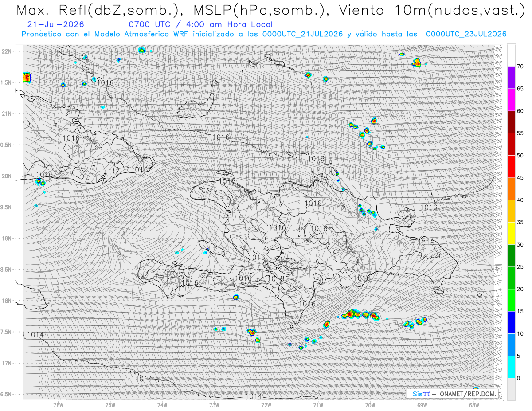Click the '20N' latitude label
Viewport: 532px width, 411px height.
(6, 176)
